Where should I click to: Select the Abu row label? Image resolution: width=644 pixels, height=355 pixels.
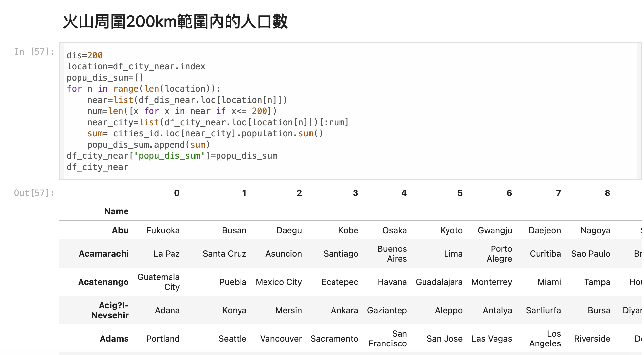[x=120, y=230]
